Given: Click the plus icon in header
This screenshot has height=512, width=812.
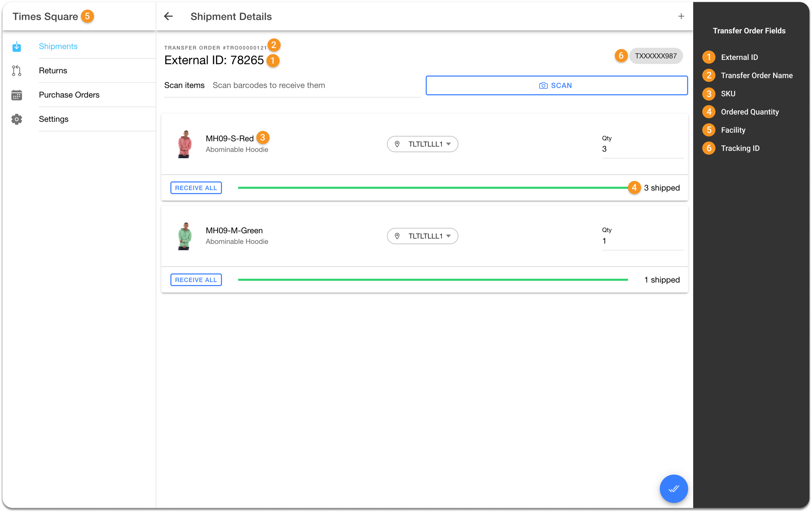Looking at the screenshot, I should click(681, 16).
